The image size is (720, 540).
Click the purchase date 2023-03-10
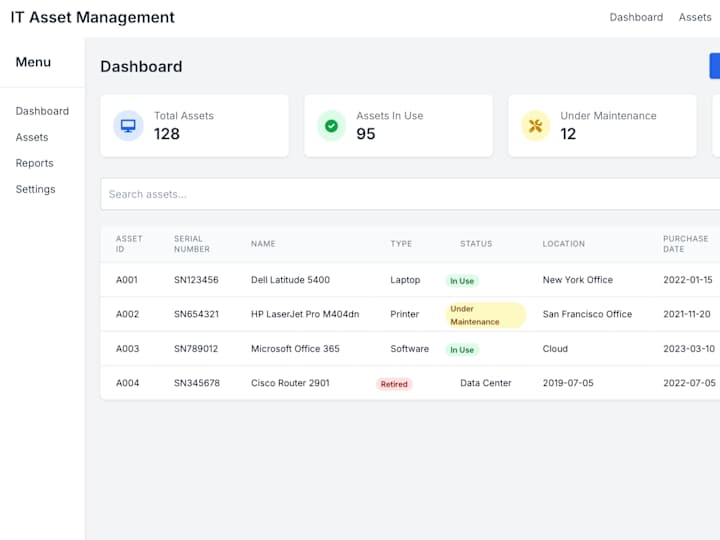pyautogui.click(x=689, y=349)
